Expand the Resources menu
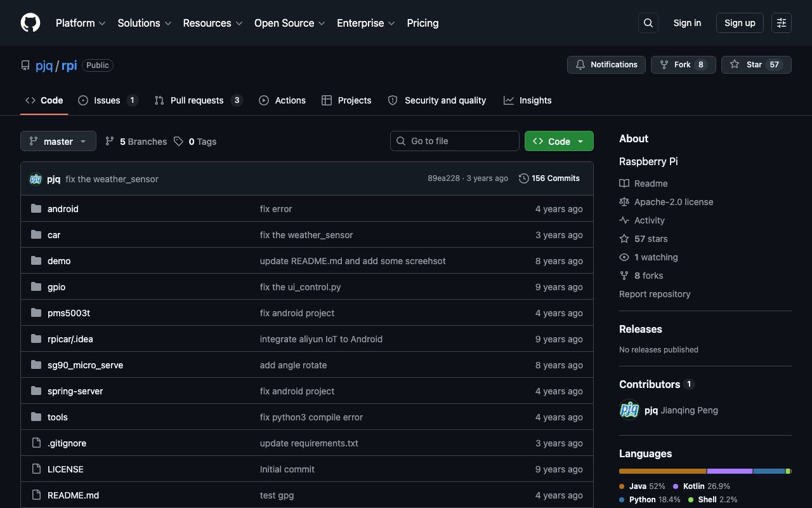 pyautogui.click(x=213, y=23)
